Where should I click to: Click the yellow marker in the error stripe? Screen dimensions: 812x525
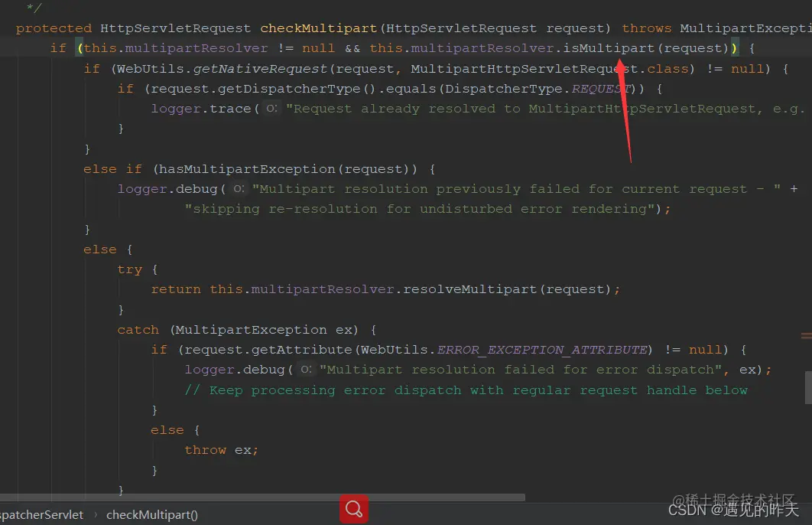pyautogui.click(x=807, y=336)
